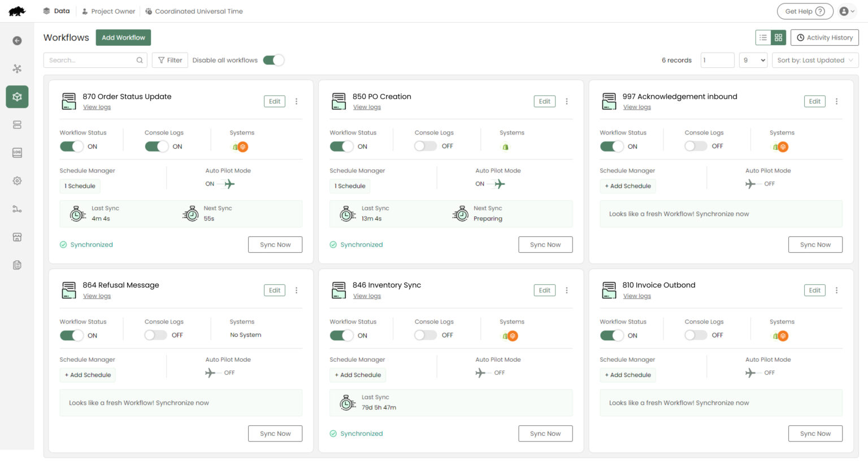Open the records per page dropdown showing 9
This screenshot has width=868, height=467.
(x=753, y=59)
